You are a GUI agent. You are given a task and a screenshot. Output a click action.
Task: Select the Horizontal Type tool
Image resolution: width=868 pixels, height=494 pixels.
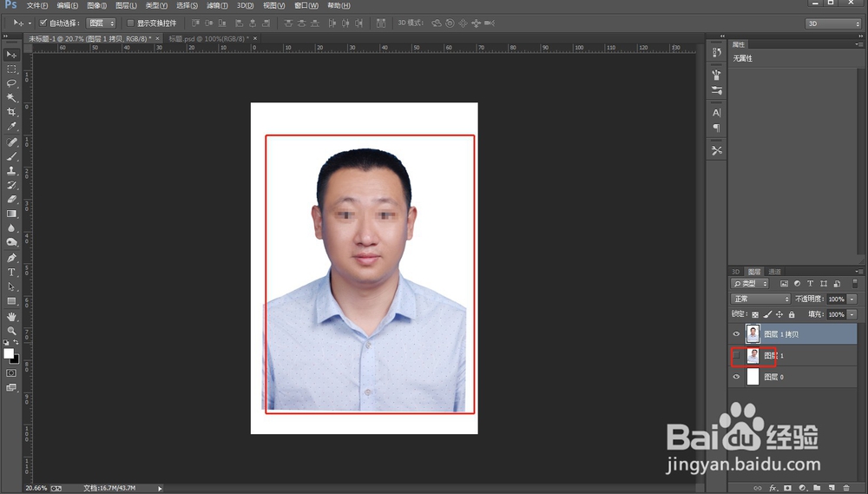pyautogui.click(x=11, y=273)
